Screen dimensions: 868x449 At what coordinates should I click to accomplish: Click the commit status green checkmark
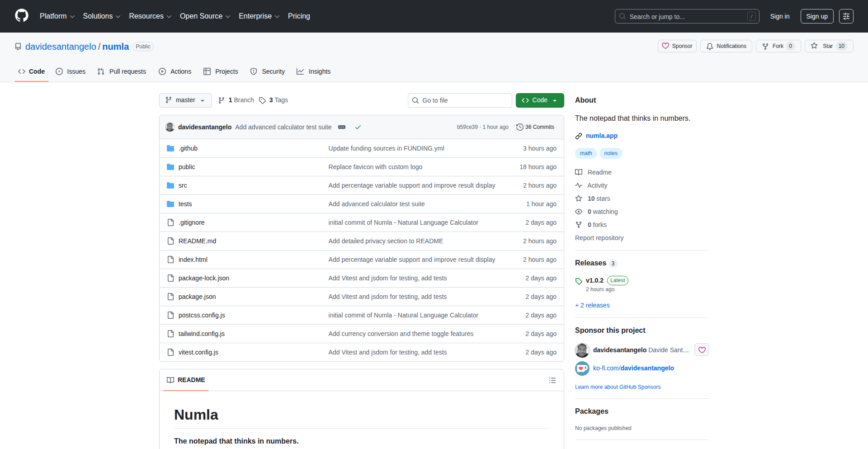(358, 127)
